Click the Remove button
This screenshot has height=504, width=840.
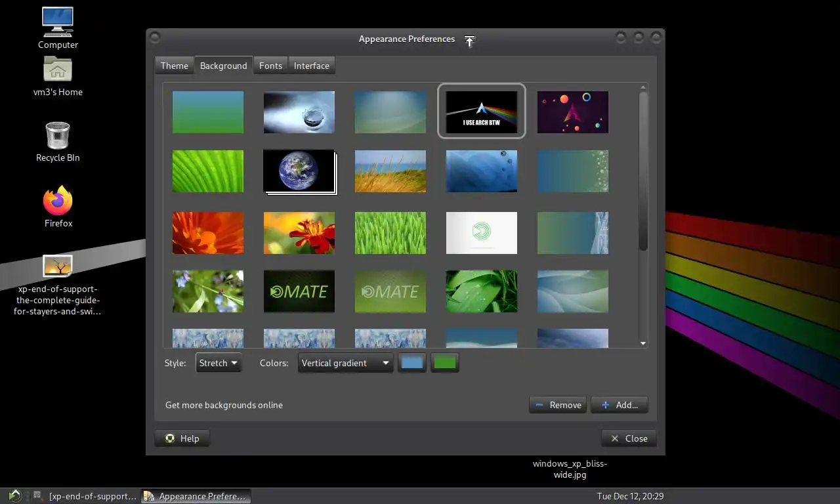coord(558,405)
